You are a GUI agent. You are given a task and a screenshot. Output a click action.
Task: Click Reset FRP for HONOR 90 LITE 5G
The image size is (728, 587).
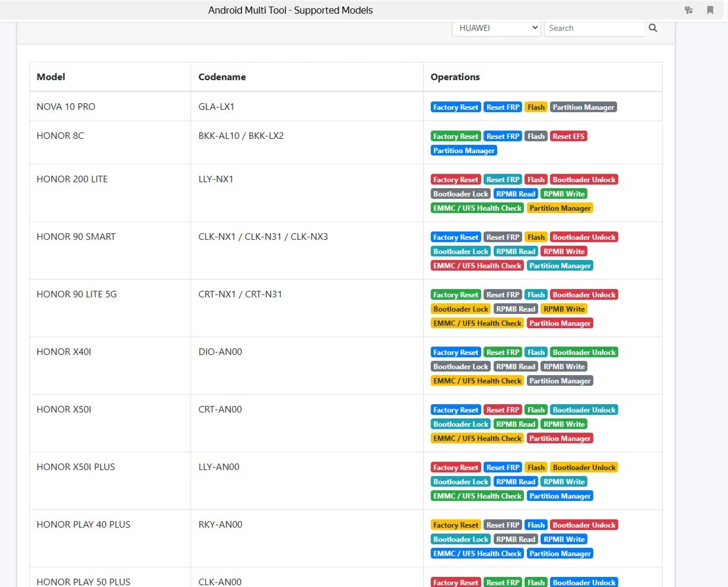503,295
